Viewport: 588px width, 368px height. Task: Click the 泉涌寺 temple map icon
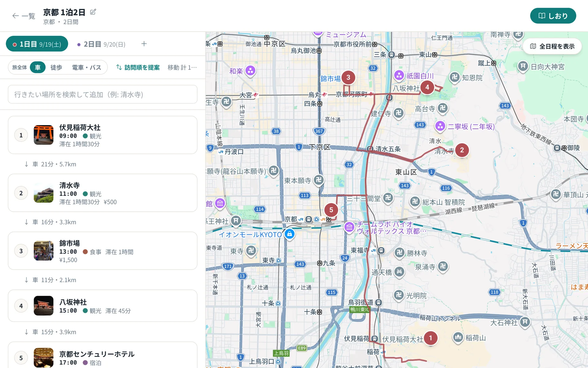(443, 266)
